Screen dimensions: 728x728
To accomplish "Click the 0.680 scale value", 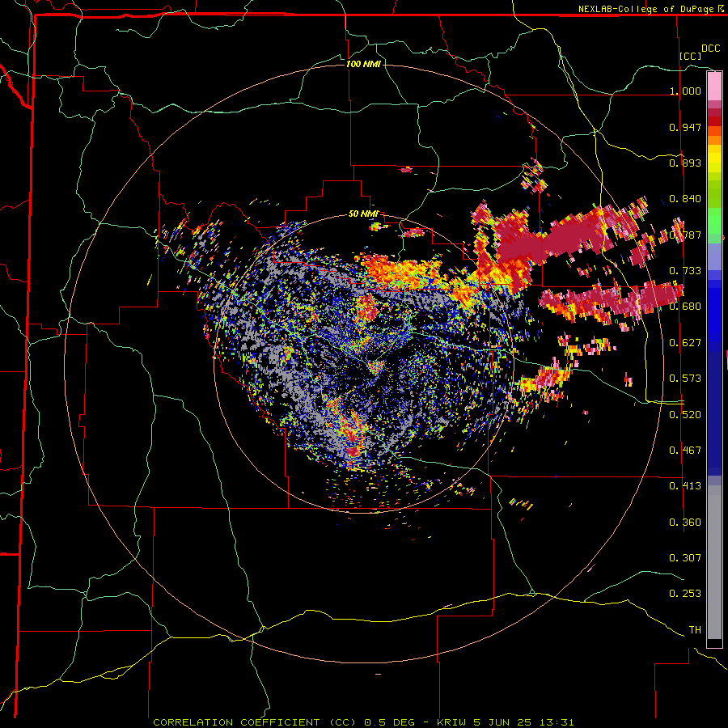I will pos(685,307).
